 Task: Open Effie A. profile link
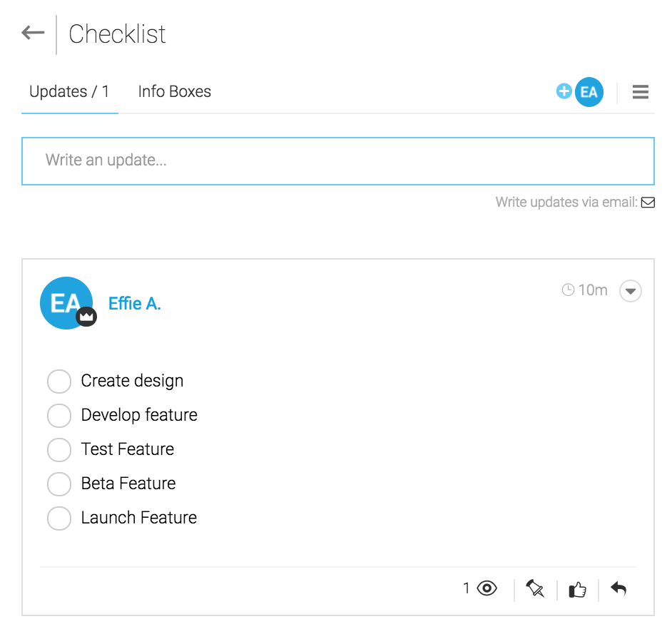coord(135,303)
